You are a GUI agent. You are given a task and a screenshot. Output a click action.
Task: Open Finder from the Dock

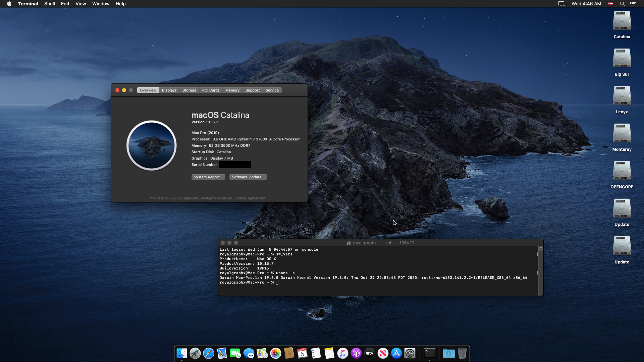tap(181, 353)
